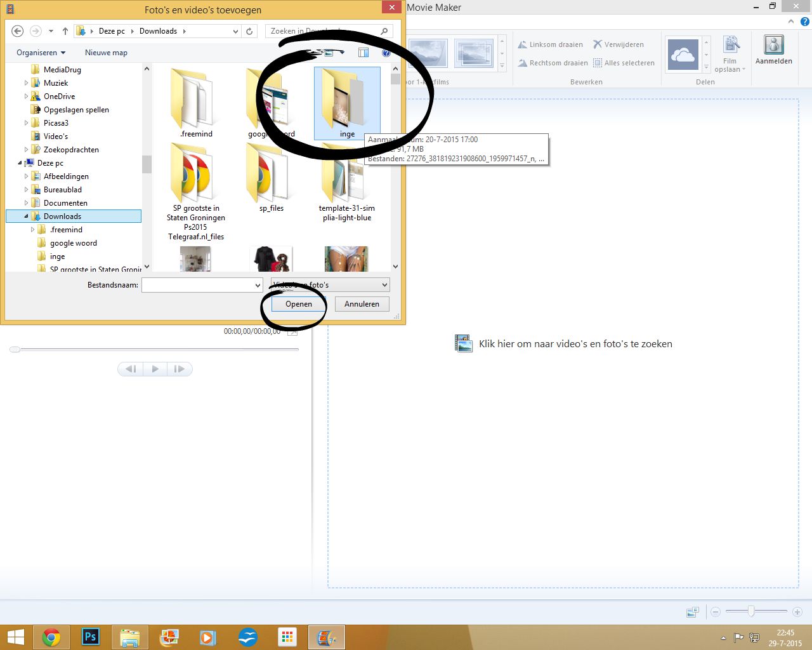Open the file type filter dropdown
Screen dimensions: 812x650
coord(384,285)
